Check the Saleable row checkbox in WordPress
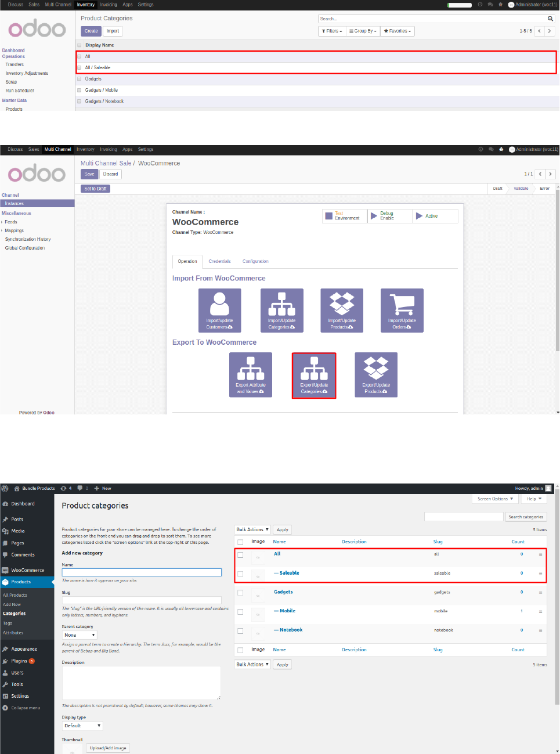The width and height of the screenshot is (560, 754). pos(240,574)
